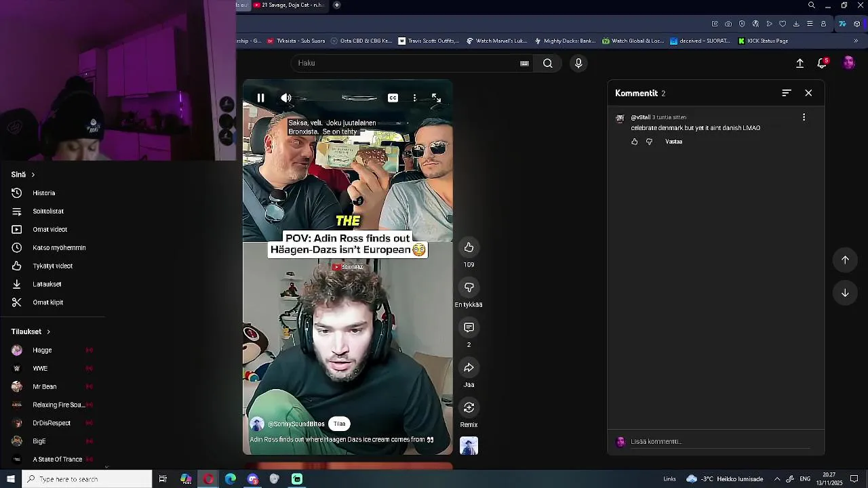
Task: Expand the bookmarks overflow chevron
Action: click(856, 41)
